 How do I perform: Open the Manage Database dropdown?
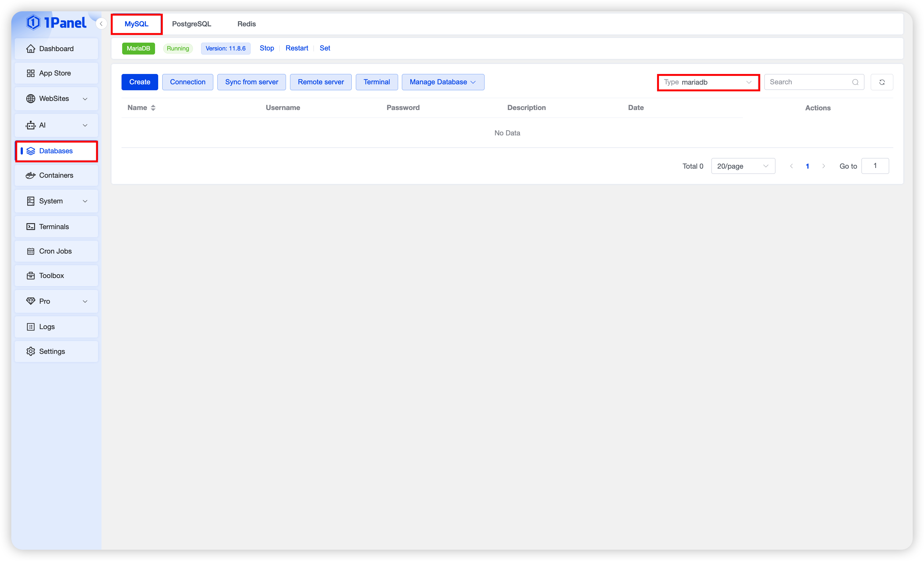point(443,82)
